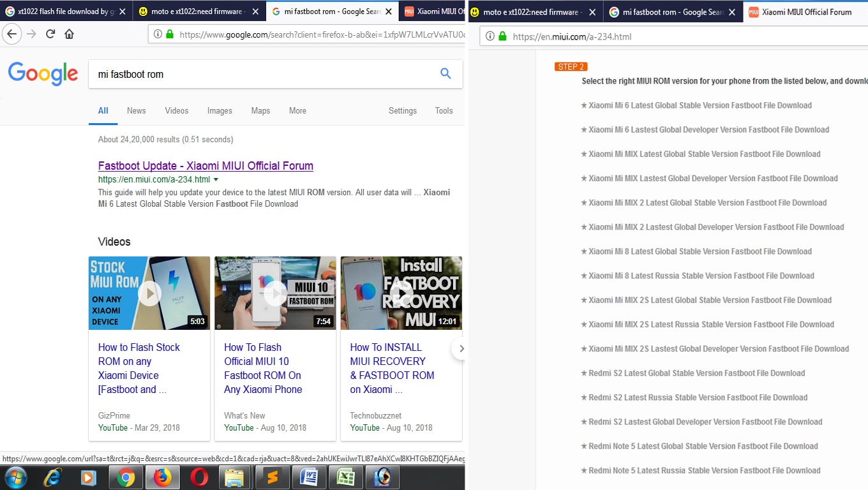Click the green padlock beside the google.com URL

click(170, 34)
